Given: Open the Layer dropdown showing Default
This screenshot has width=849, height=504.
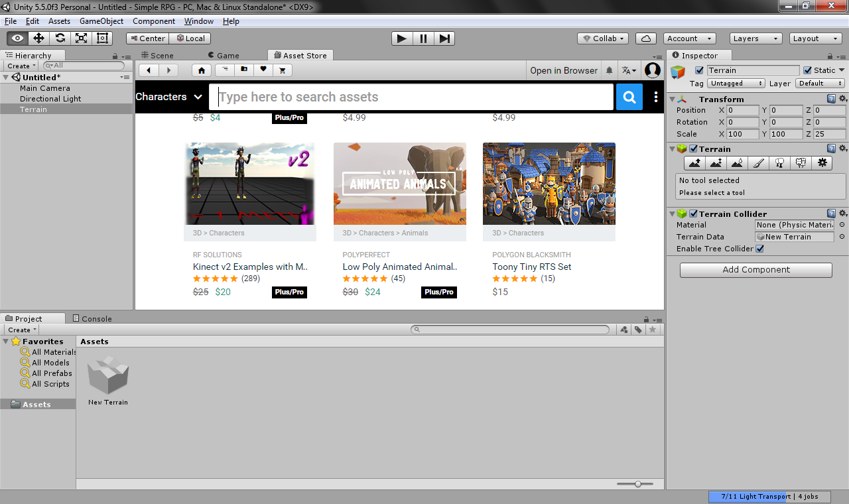Looking at the screenshot, I should pos(820,84).
